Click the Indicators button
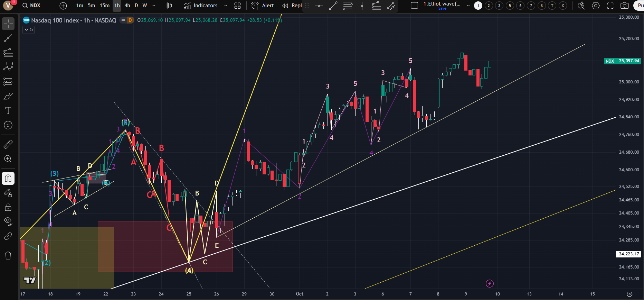644x300 pixels. [201, 6]
